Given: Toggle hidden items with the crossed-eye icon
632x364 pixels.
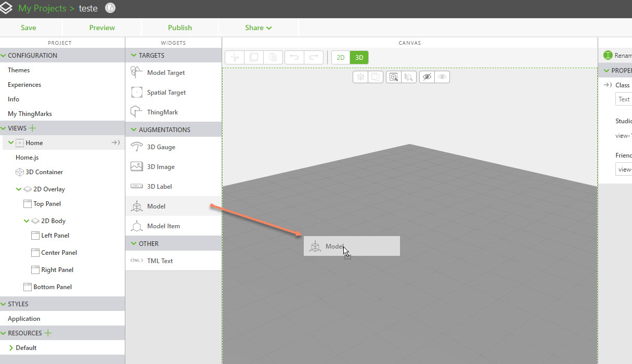Looking at the screenshot, I should coord(428,76).
